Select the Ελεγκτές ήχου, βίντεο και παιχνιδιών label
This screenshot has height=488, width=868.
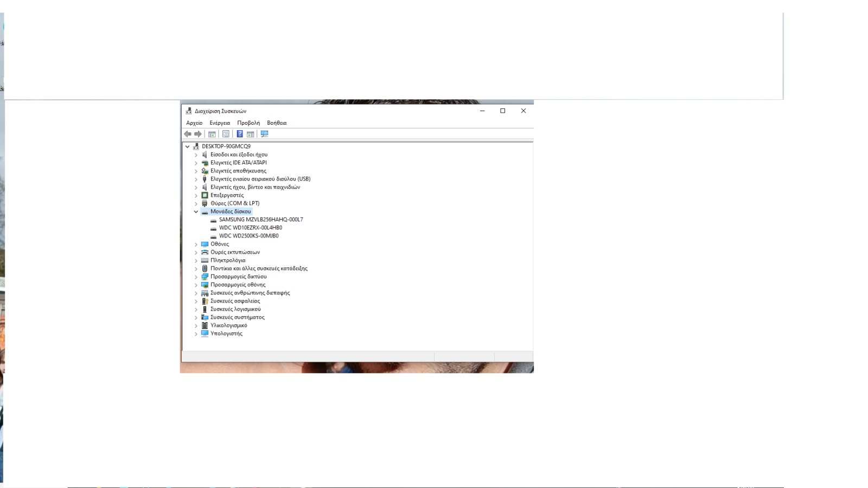point(255,187)
